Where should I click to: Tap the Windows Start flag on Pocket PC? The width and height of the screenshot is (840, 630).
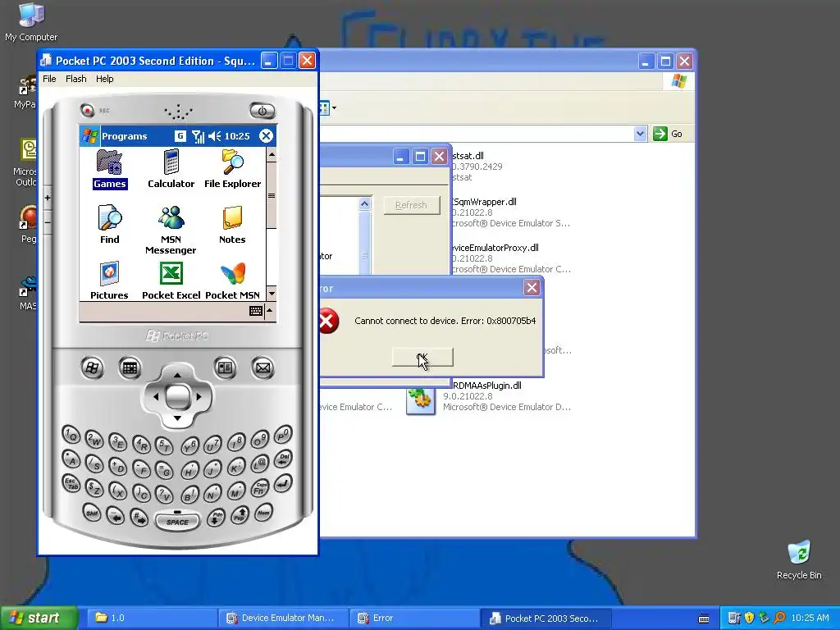(x=90, y=136)
